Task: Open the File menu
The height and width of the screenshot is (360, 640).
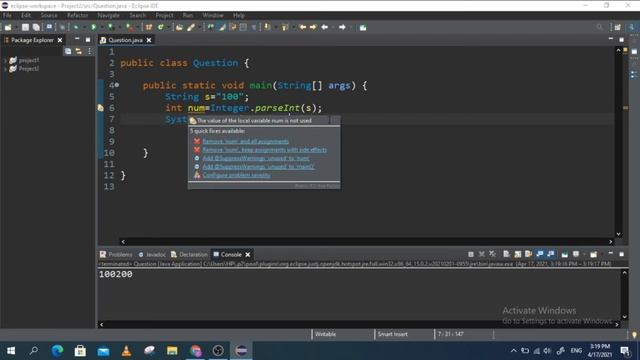Action: [x=7, y=15]
